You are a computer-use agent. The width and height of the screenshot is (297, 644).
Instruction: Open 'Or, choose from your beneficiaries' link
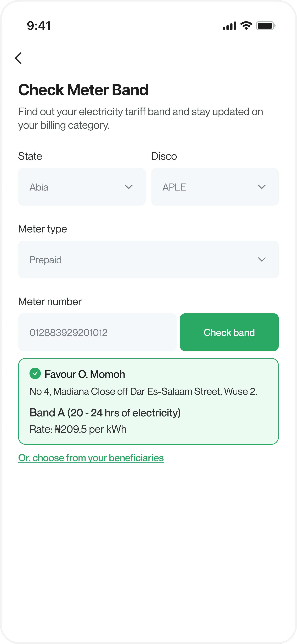[91, 458]
